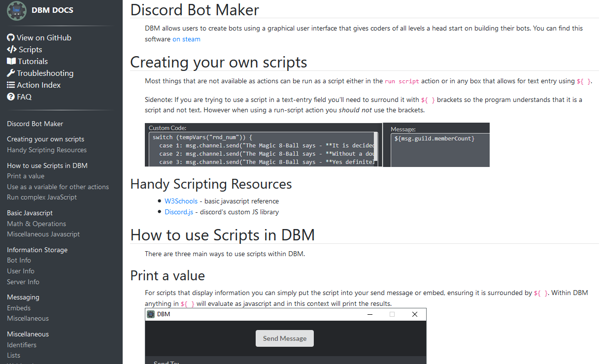Jump to Creating your own scripts
The height and width of the screenshot is (364, 602).
pyautogui.click(x=45, y=139)
